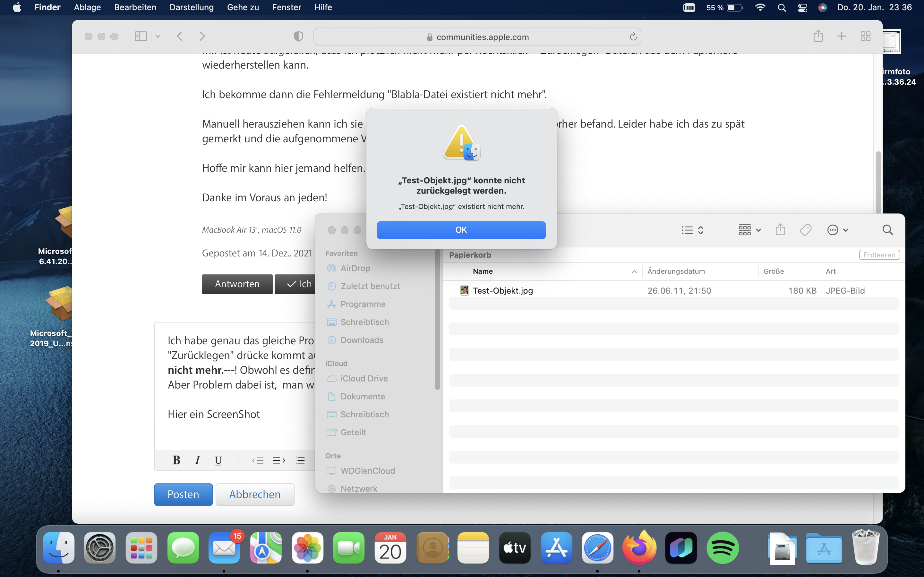924x577 pixels.
Task: Open Finder grouping options dropdown
Action: click(749, 230)
